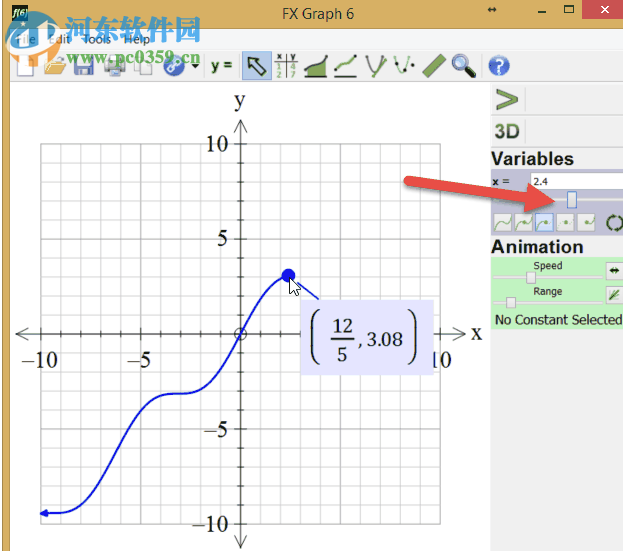The image size is (623, 551).
Task: Click the x variable slider handle
Action: [571, 200]
